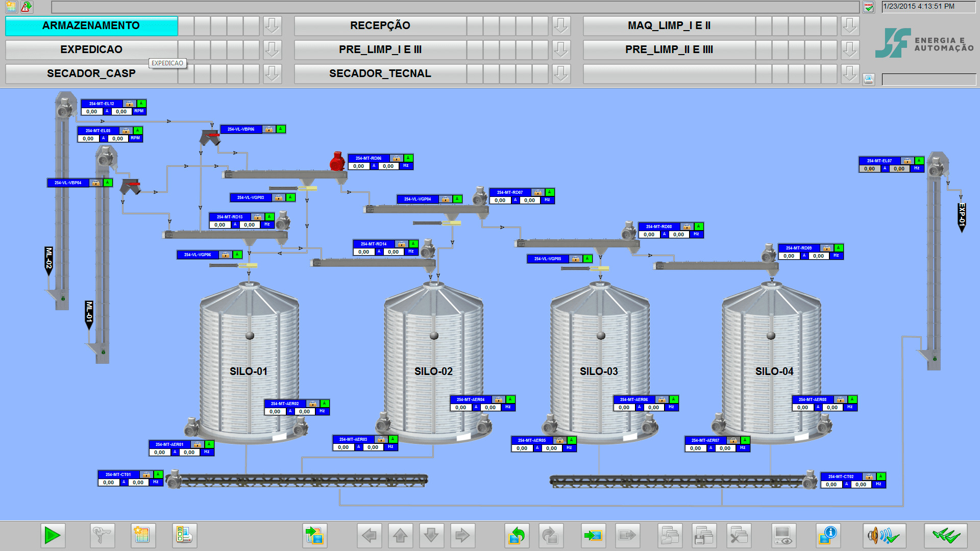Open the PRE_LIMP_I E III screen
The height and width of the screenshot is (551, 980).
[380, 49]
